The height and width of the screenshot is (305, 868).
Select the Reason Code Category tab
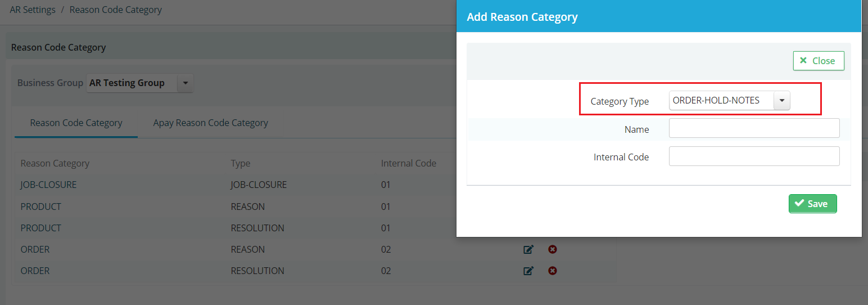(76, 123)
